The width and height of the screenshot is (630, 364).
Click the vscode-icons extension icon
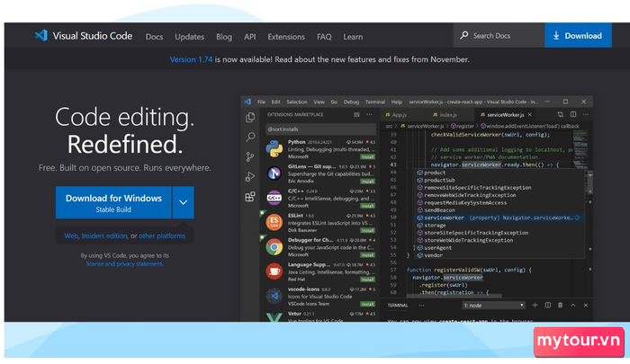(274, 297)
